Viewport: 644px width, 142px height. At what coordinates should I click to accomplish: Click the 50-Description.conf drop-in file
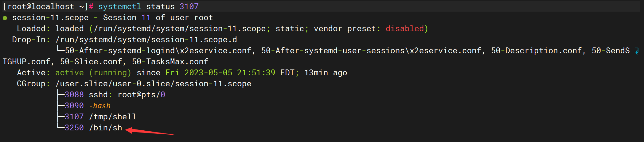[536, 50]
